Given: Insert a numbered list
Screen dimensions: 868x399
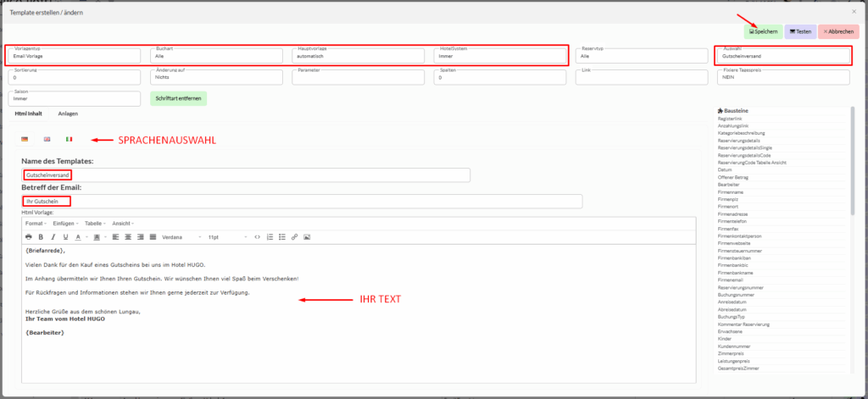Looking at the screenshot, I should click(270, 236).
